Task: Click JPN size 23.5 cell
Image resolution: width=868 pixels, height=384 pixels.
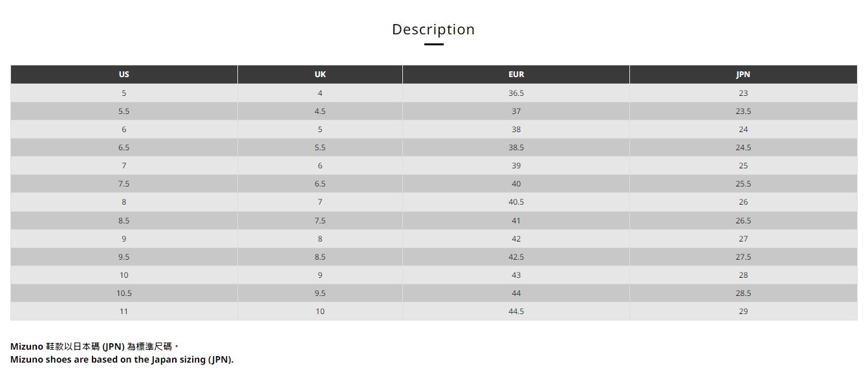Action: click(x=743, y=111)
